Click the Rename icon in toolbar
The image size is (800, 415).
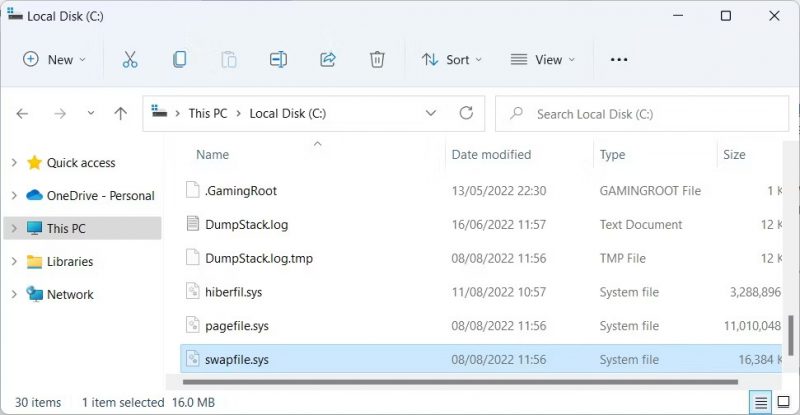click(278, 60)
